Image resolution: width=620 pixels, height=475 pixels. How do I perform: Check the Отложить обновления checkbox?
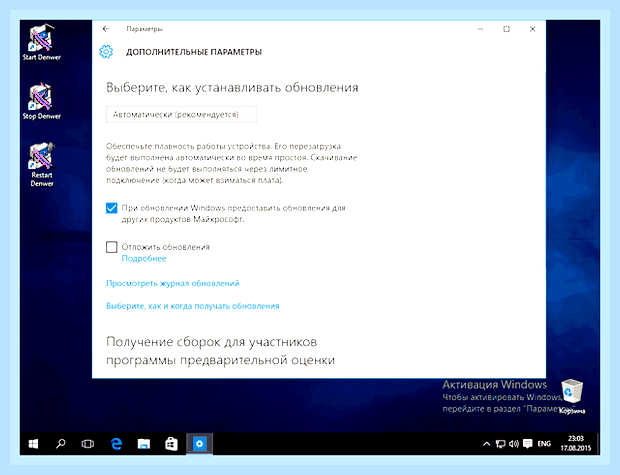[x=112, y=247]
